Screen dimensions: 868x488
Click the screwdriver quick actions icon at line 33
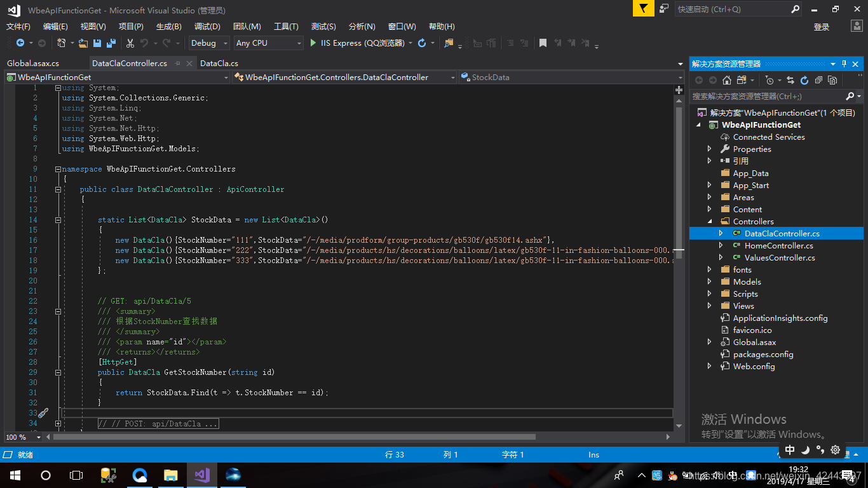[x=43, y=413]
